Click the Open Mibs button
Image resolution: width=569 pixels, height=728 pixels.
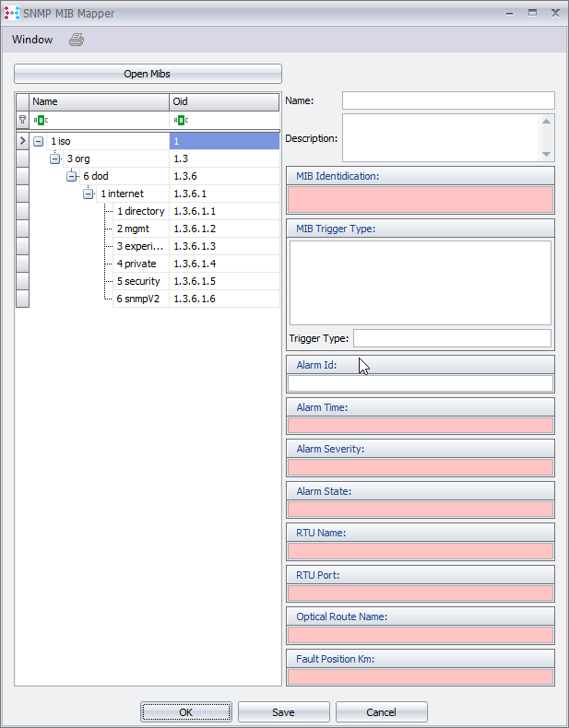pyautogui.click(x=148, y=74)
